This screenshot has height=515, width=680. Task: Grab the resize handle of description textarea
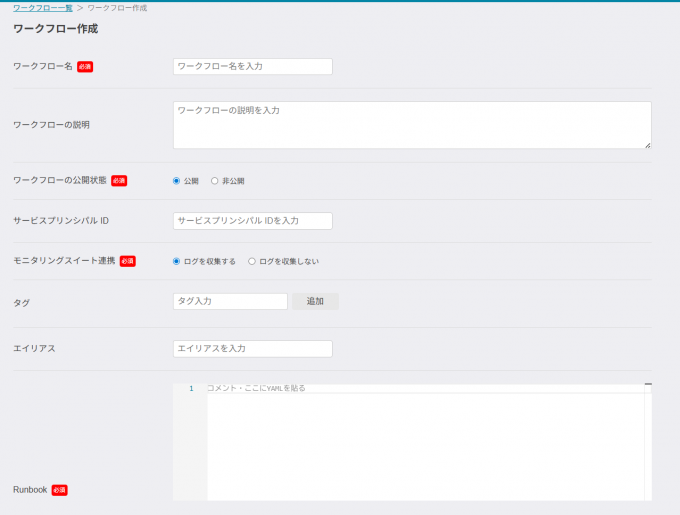point(647,145)
